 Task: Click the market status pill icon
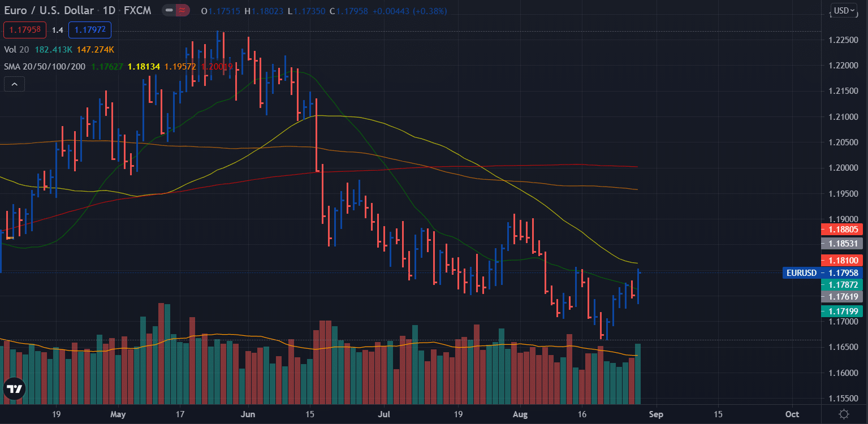169,11
